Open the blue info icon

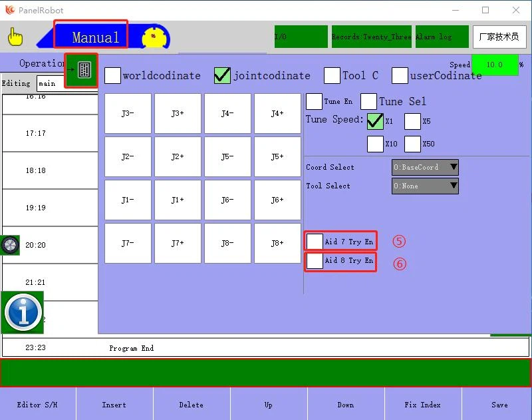(23, 312)
